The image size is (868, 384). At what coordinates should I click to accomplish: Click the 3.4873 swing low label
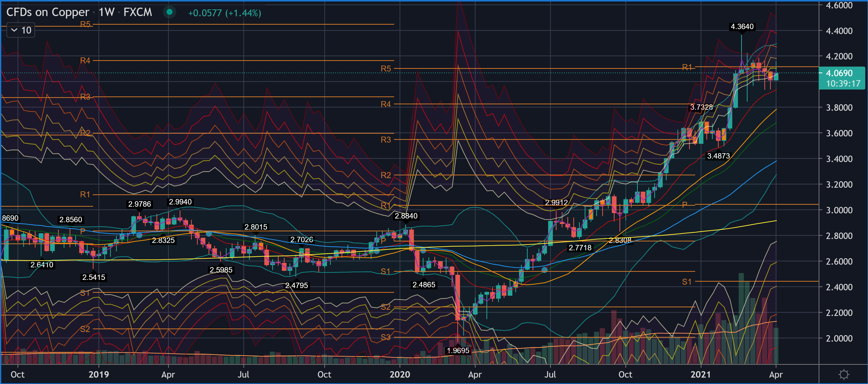[x=718, y=156]
